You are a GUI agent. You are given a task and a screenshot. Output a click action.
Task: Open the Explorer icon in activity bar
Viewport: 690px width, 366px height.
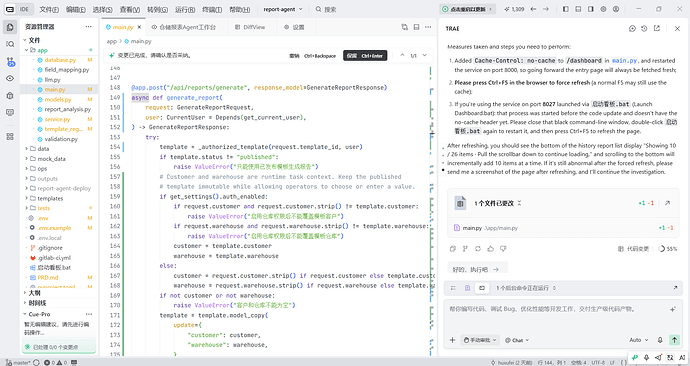[10, 27]
